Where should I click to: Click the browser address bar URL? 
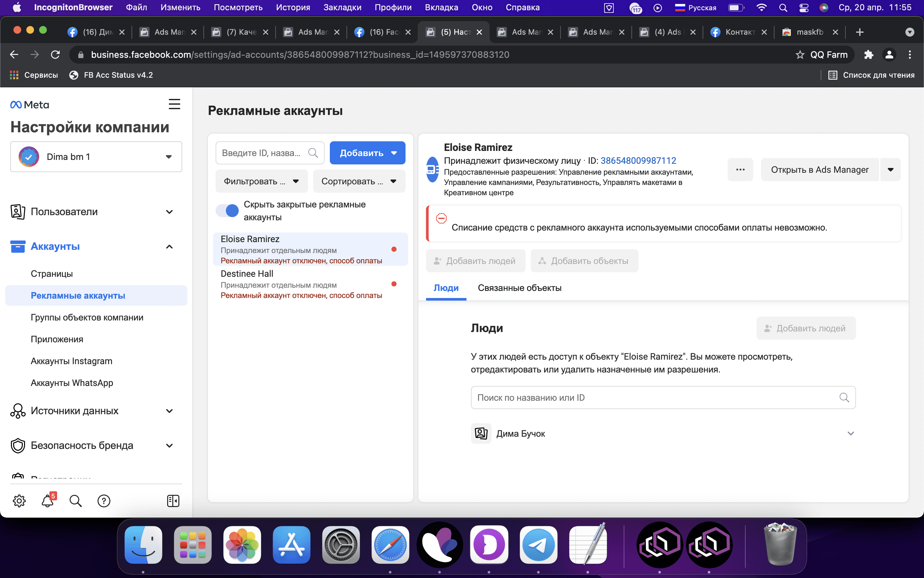(300, 55)
